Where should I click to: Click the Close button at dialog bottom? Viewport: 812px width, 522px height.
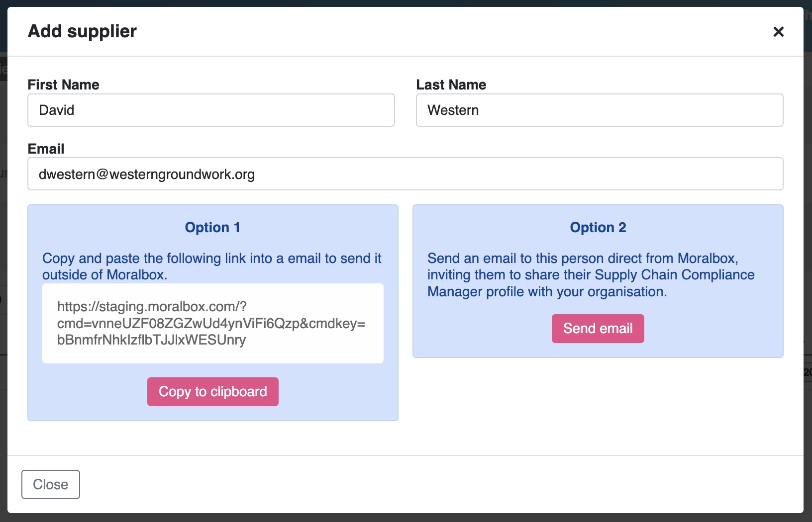[x=50, y=484]
